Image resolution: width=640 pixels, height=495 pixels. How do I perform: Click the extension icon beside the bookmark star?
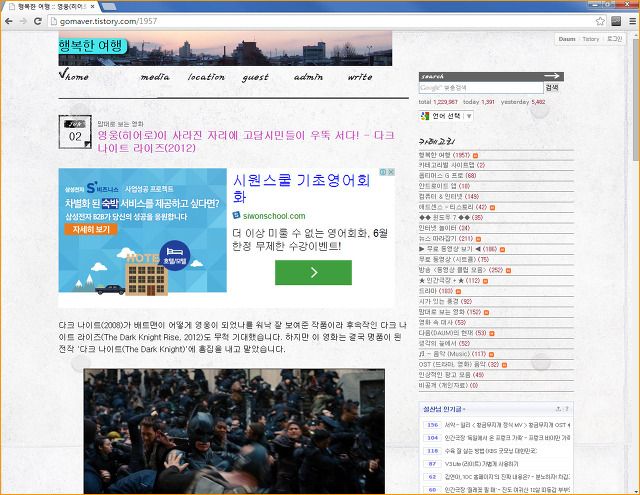(x=616, y=21)
